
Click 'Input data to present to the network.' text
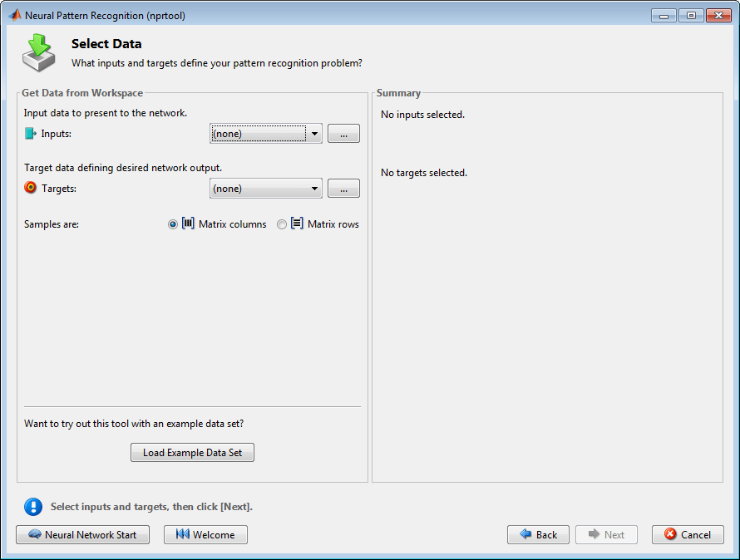[106, 113]
